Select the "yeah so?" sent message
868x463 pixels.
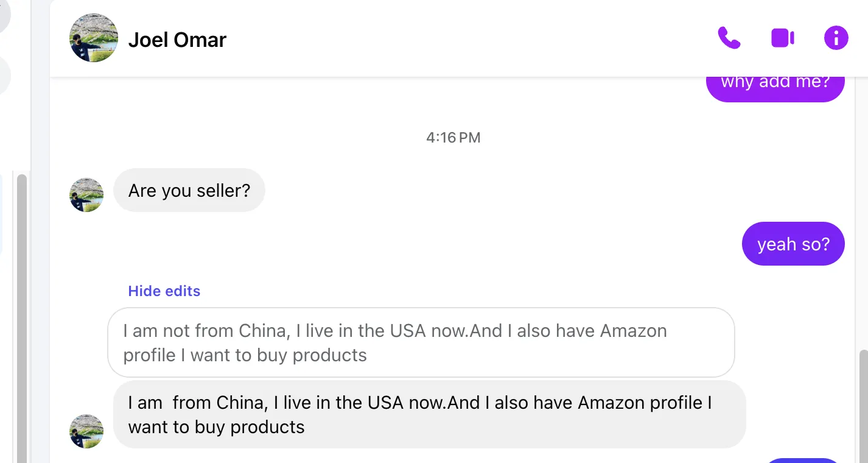pos(793,244)
